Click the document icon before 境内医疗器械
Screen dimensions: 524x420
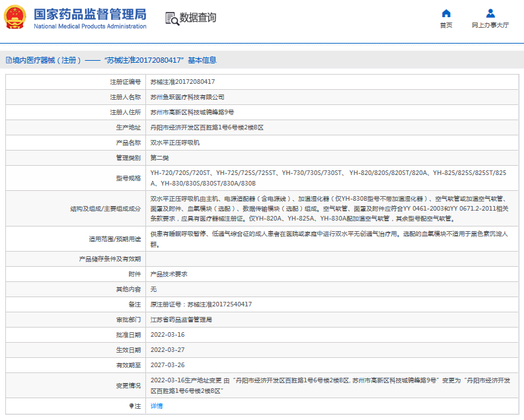click(x=9, y=60)
